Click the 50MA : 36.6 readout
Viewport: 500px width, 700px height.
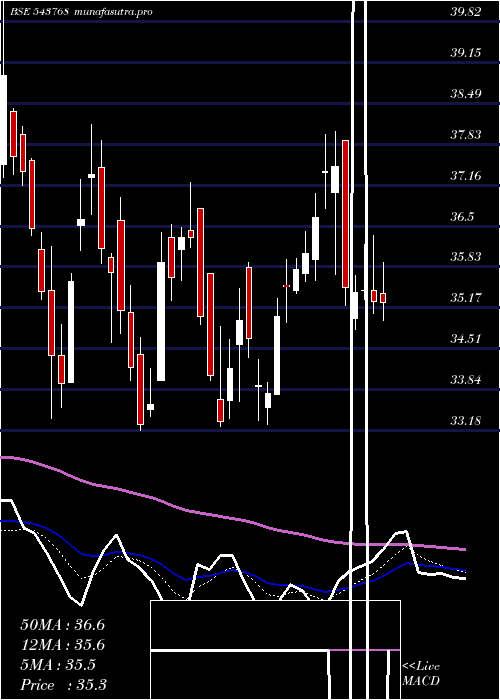click(x=62, y=625)
